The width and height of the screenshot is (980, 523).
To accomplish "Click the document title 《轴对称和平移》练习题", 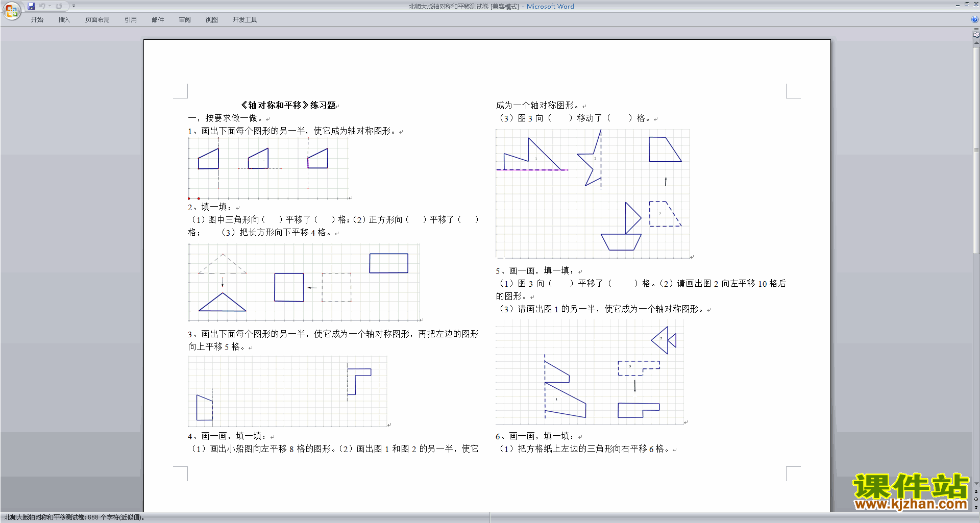I will (288, 105).
